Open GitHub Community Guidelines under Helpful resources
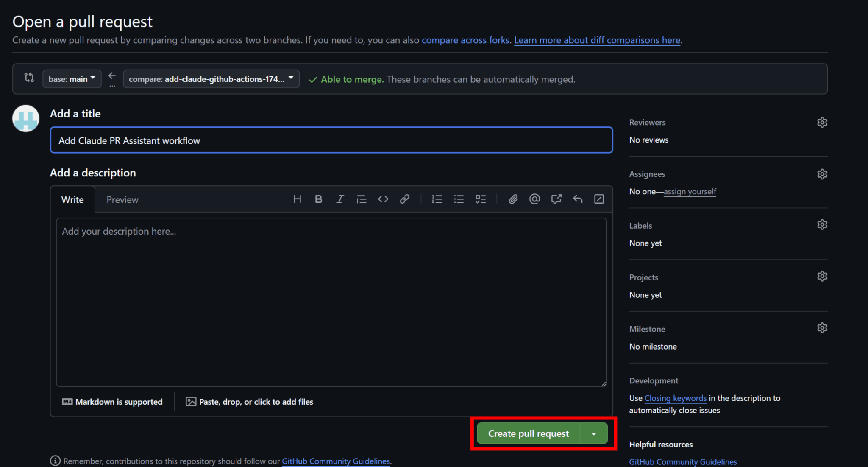 [683, 462]
